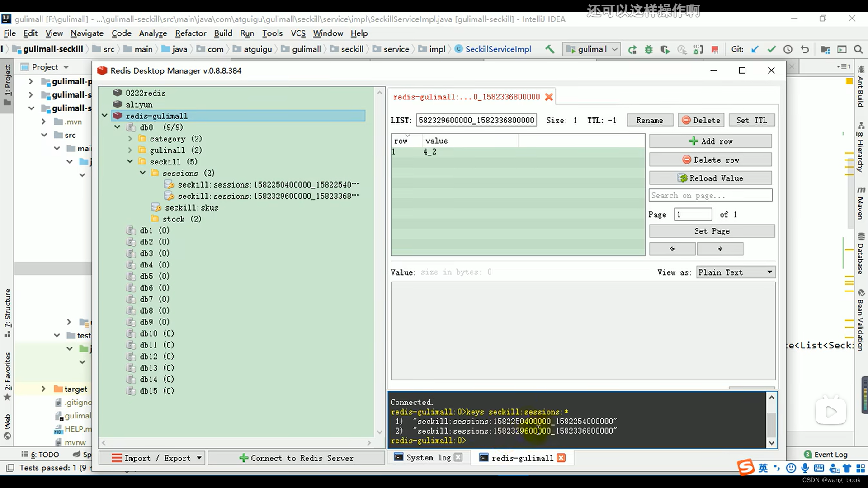The image size is (868, 488).
Task: Select the 0222redis connection
Action: (x=145, y=93)
